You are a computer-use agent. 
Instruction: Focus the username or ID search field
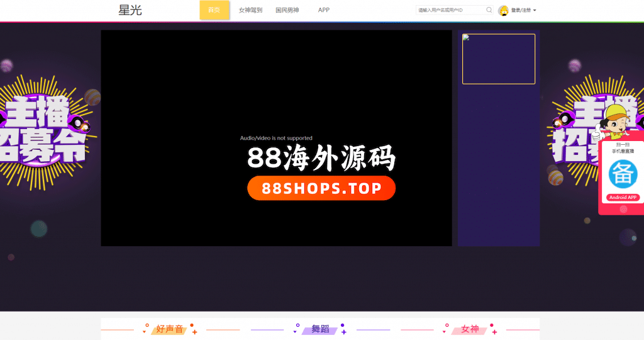450,10
